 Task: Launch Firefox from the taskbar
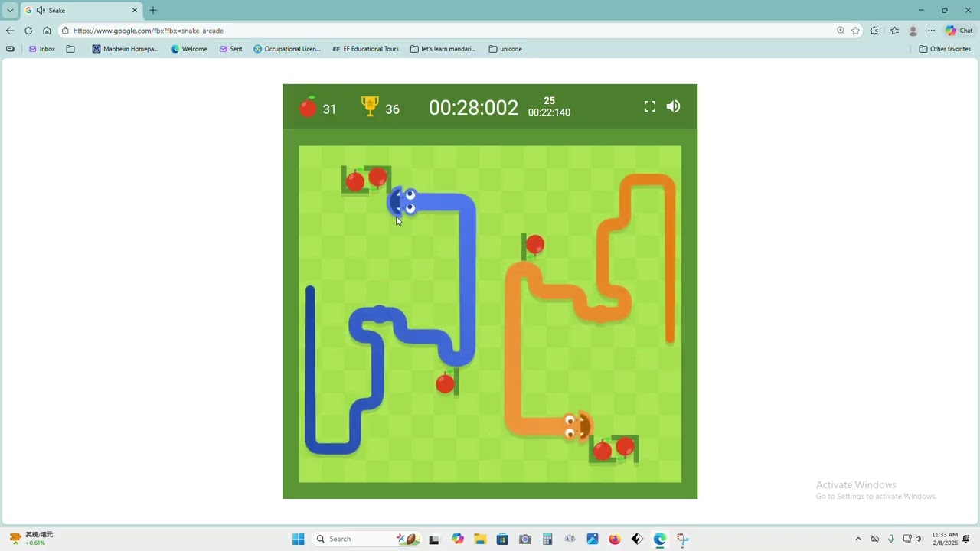click(614, 539)
